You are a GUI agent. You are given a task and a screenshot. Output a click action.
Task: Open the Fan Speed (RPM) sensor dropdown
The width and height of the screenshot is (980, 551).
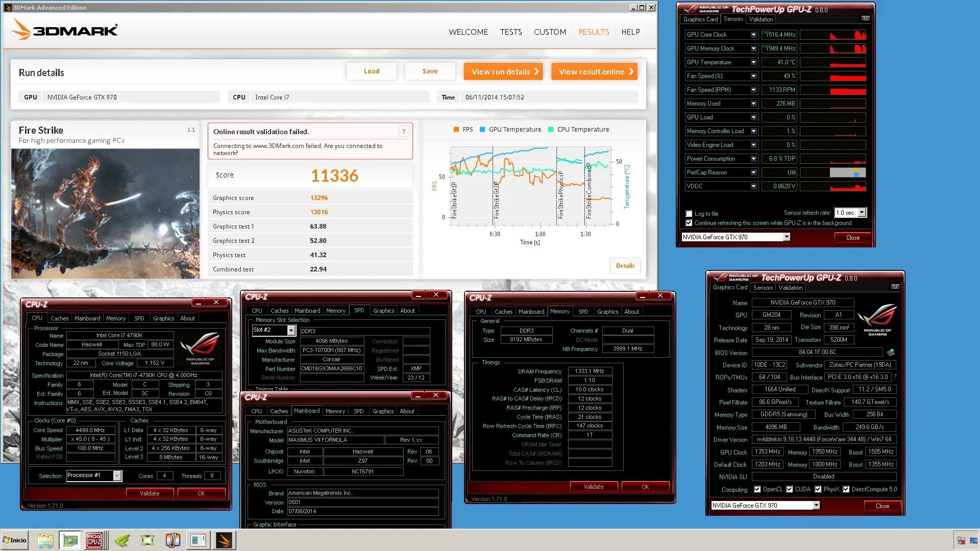coord(753,90)
